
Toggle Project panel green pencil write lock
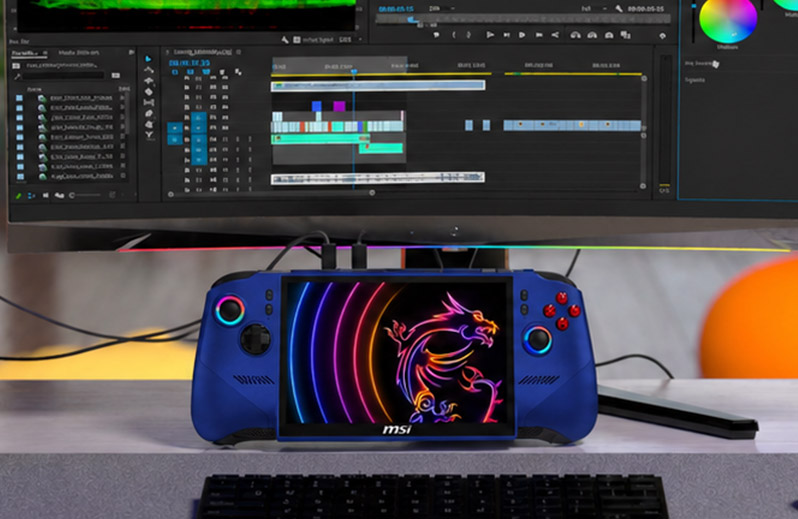18,195
